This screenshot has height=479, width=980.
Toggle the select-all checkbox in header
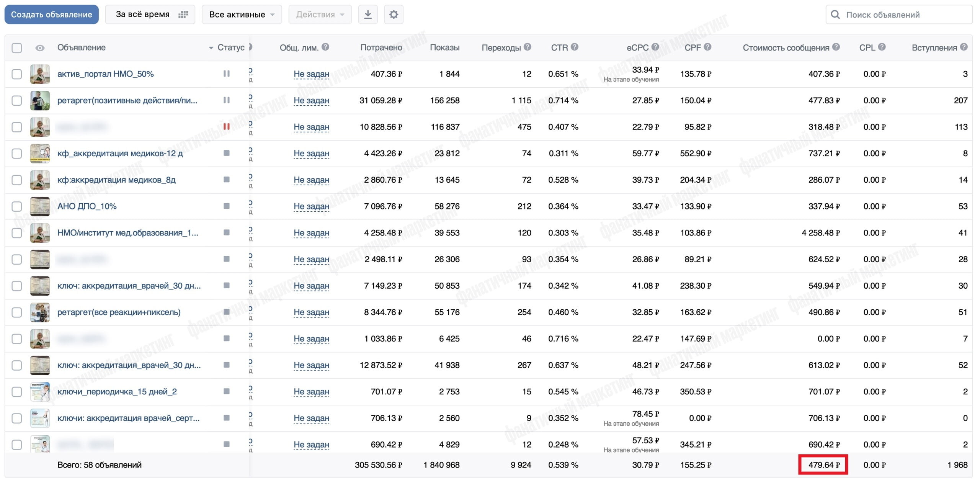point(17,48)
